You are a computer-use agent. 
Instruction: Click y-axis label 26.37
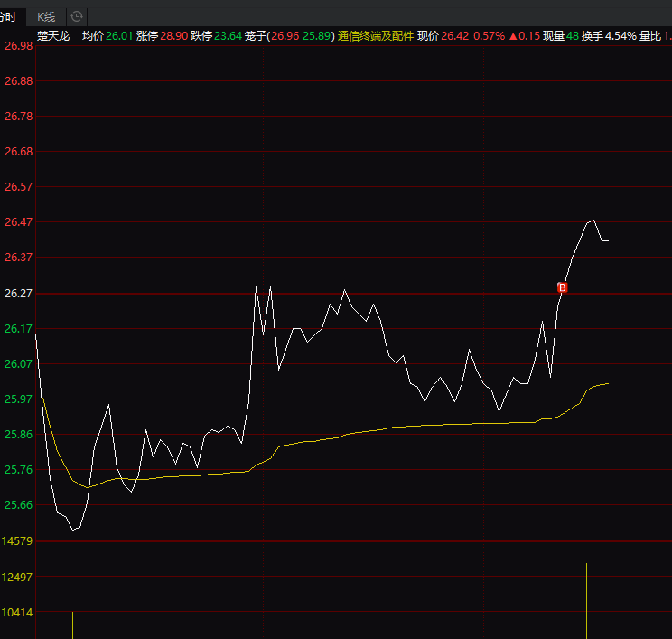18,258
